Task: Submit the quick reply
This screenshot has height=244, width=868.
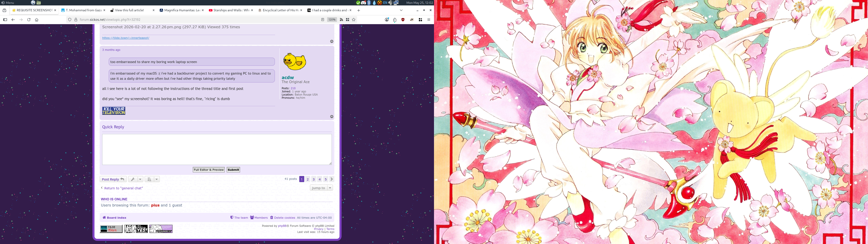Action: 233,170
